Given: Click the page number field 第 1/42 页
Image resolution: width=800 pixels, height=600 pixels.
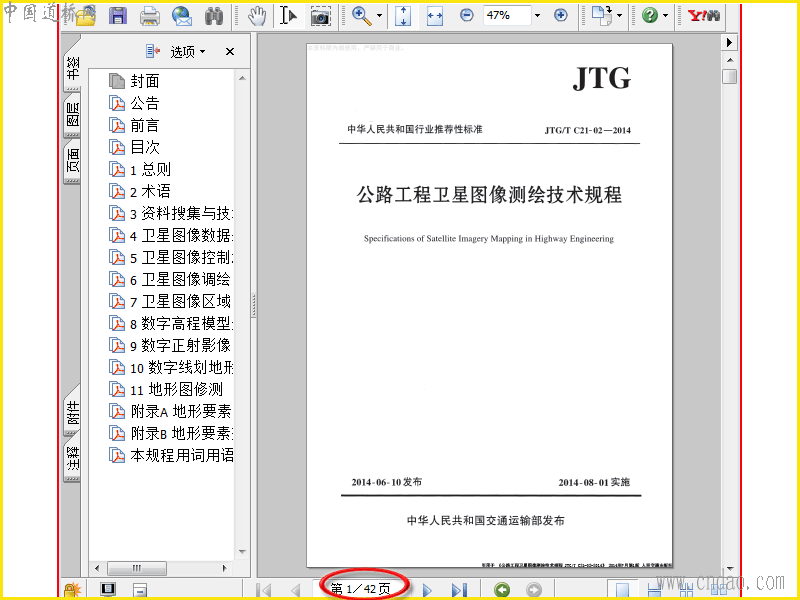Looking at the screenshot, I should pos(361,589).
